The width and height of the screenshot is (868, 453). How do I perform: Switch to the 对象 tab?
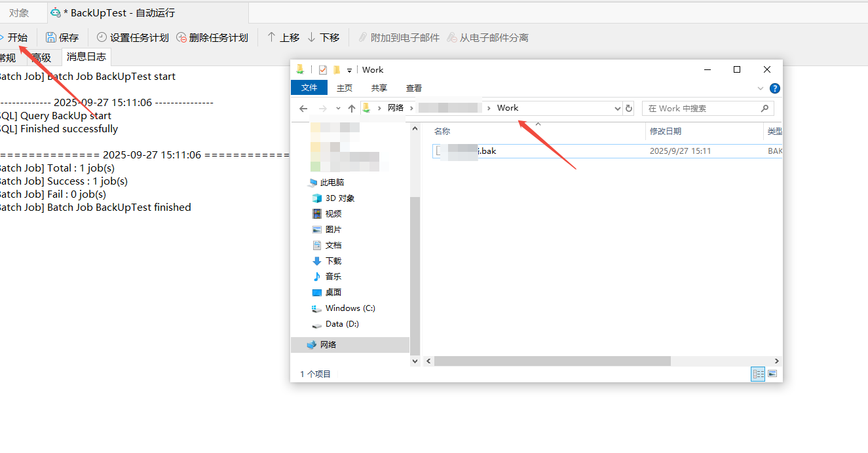[19, 12]
